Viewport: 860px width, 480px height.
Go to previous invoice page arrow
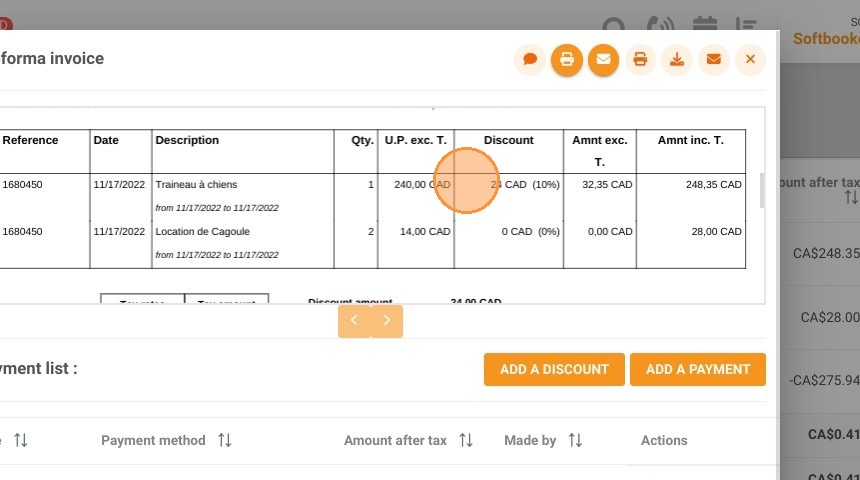(x=354, y=321)
